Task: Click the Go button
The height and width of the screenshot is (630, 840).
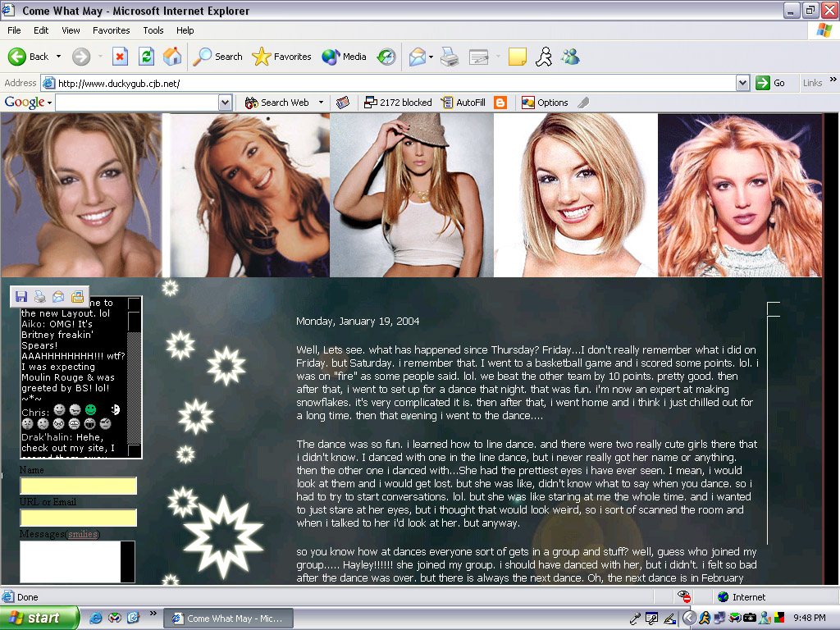Action: point(771,83)
